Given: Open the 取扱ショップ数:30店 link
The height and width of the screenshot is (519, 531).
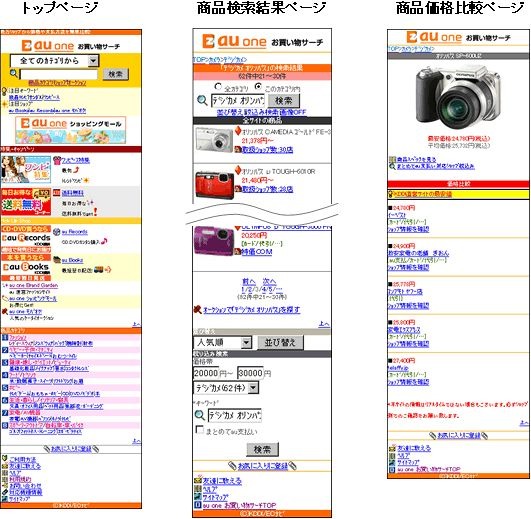Looking at the screenshot, I should click(x=268, y=149).
